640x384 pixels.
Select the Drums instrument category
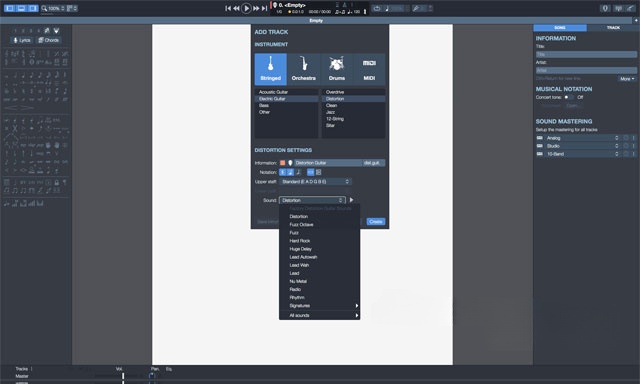click(x=337, y=69)
